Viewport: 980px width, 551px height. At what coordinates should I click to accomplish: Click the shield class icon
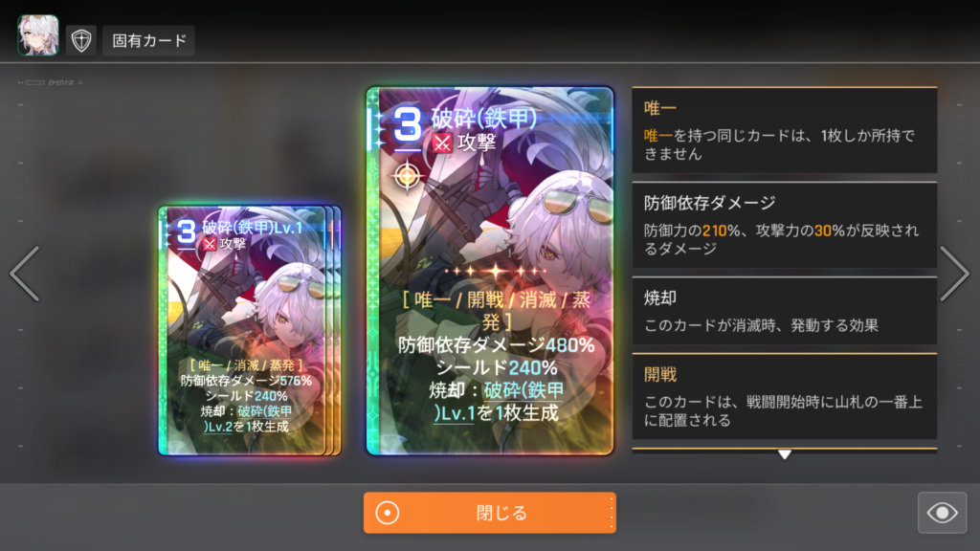pos(81,41)
